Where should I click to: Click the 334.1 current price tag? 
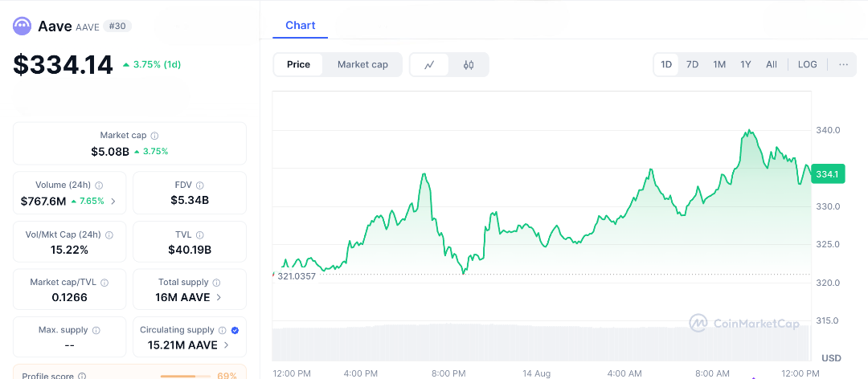pos(828,174)
